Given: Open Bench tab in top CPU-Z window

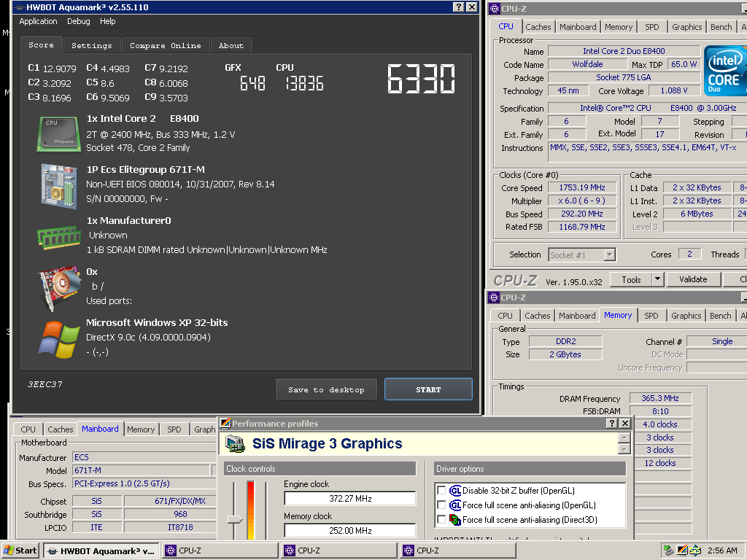Looking at the screenshot, I should coord(721,27).
